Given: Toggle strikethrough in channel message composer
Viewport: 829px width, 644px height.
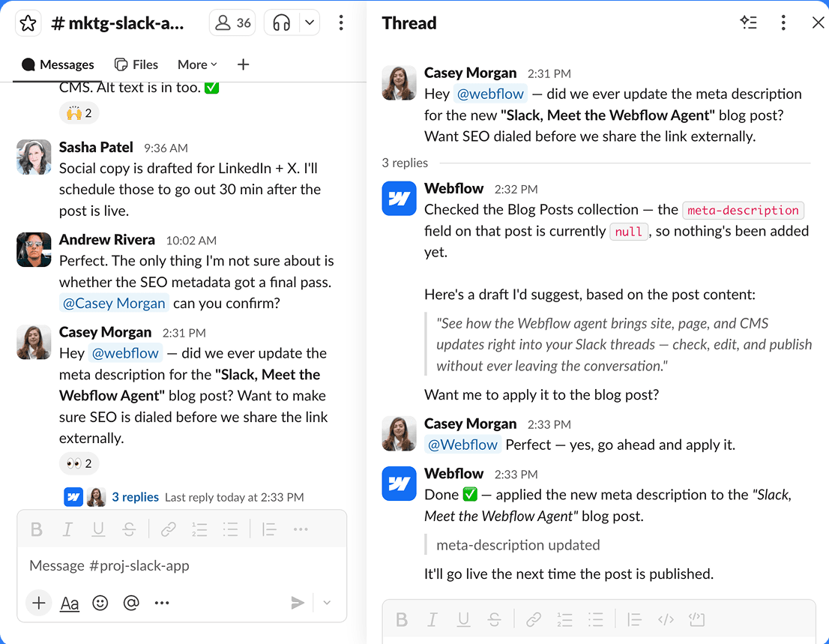Looking at the screenshot, I should pyautogui.click(x=129, y=529).
